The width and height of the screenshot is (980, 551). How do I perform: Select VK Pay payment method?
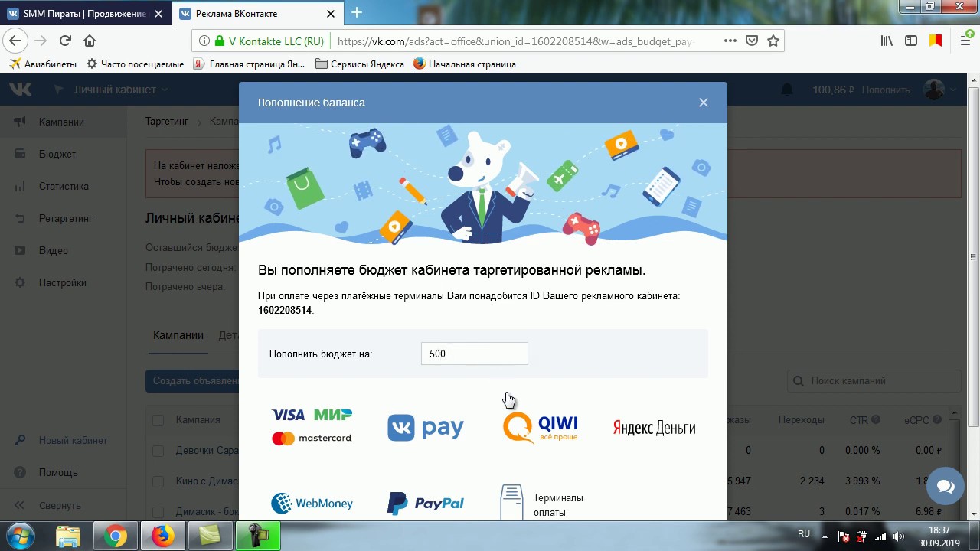pos(426,428)
